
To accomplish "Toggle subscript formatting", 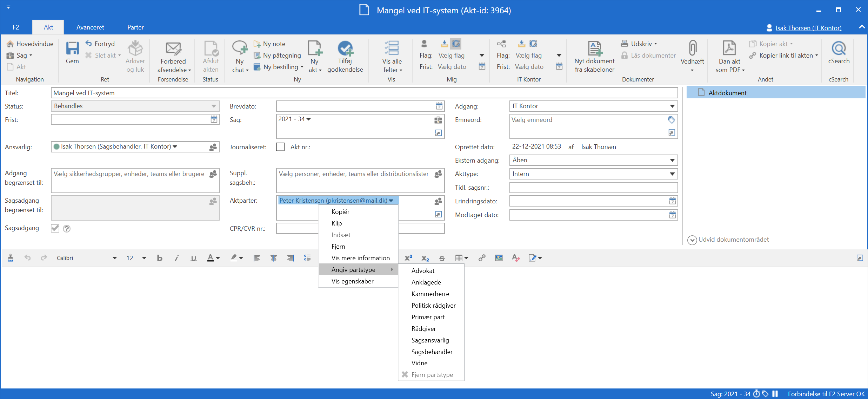I will (425, 258).
